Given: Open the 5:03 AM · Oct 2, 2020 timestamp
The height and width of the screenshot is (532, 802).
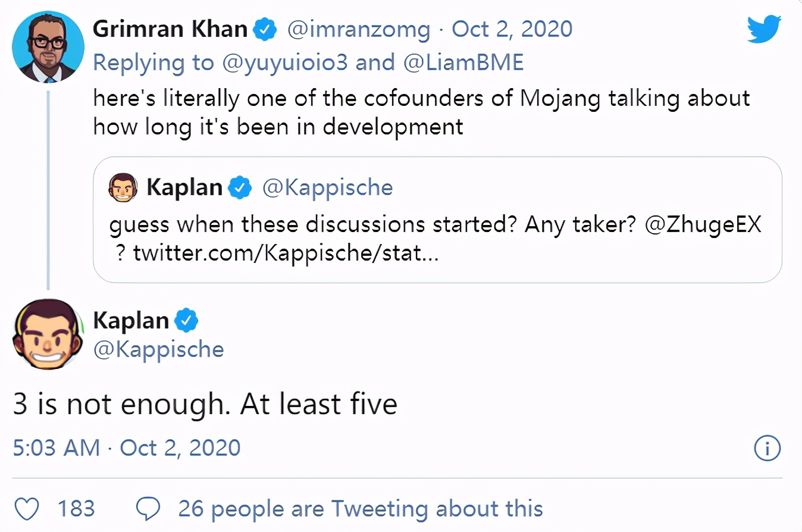Looking at the screenshot, I should [127, 448].
